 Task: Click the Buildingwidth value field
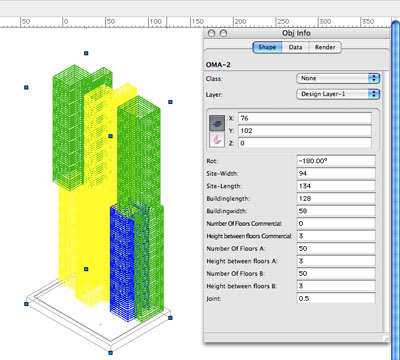pyautogui.click(x=336, y=211)
